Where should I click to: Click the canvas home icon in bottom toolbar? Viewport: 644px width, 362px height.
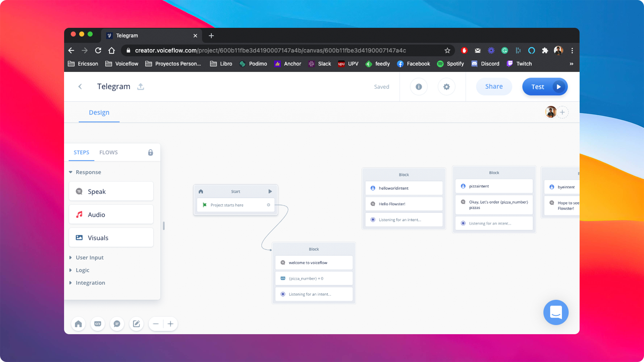point(78,324)
